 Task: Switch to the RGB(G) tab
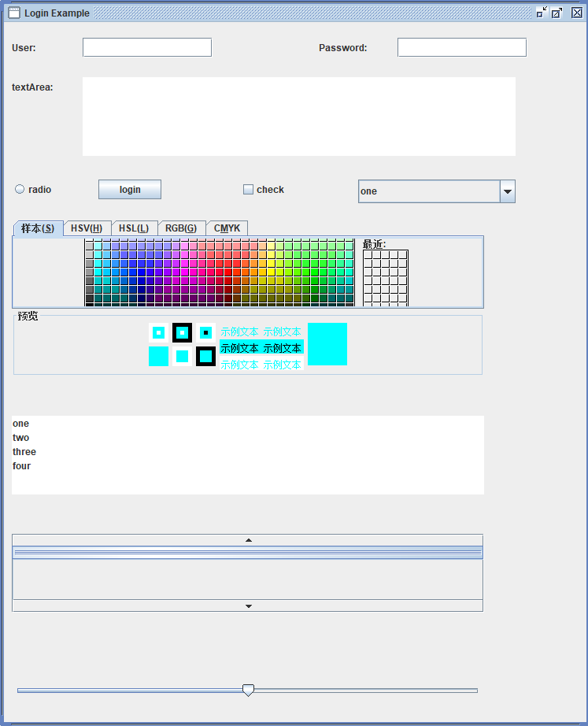point(181,228)
